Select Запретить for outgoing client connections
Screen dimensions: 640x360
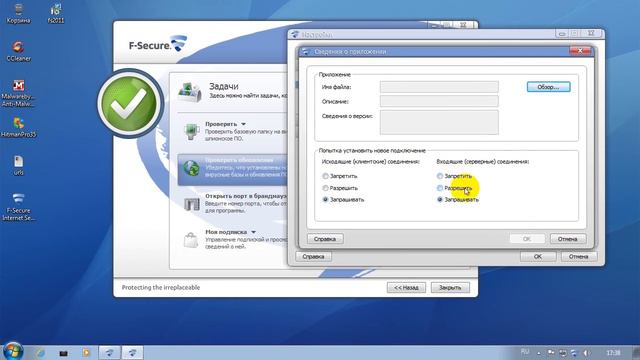340,176
